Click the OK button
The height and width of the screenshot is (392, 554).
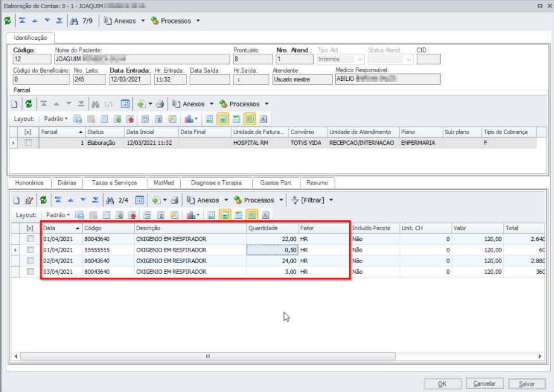pos(442,384)
